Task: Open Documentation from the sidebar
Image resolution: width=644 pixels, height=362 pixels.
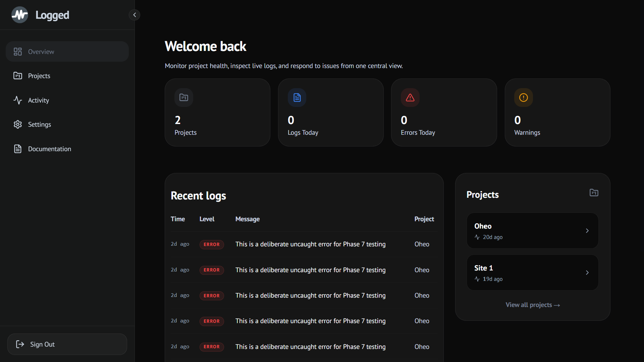Action: pos(67,149)
